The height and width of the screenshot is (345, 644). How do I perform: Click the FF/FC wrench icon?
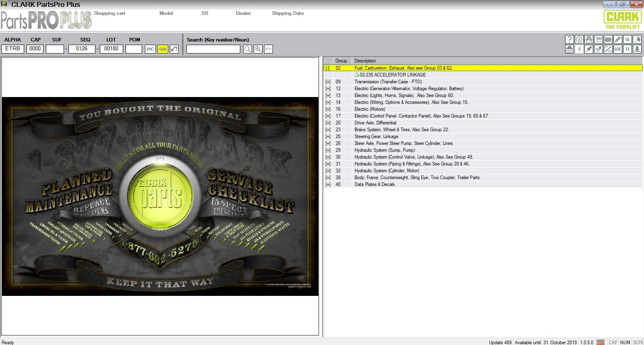[x=608, y=49]
